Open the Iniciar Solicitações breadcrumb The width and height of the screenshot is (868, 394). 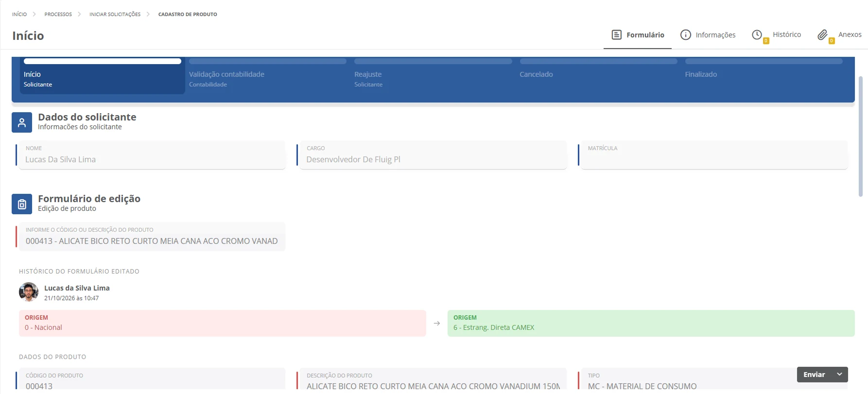[x=115, y=14]
